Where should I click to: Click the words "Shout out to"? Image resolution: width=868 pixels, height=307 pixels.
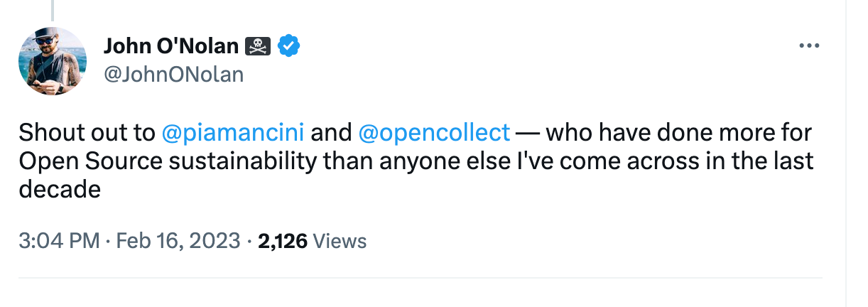click(86, 133)
